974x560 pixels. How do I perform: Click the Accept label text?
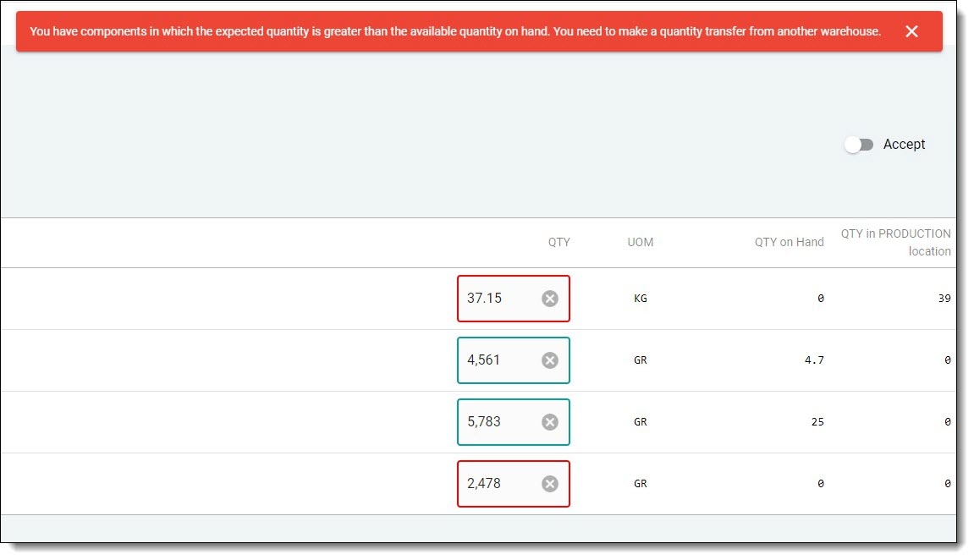coord(904,145)
